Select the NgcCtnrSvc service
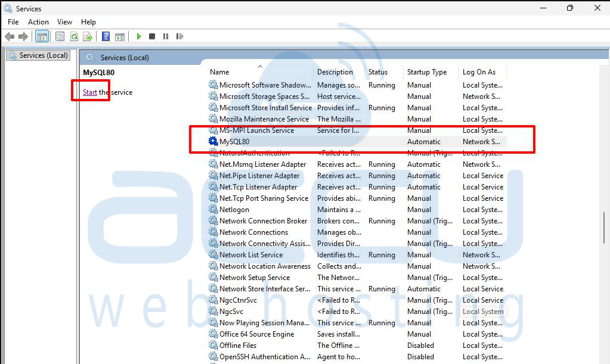Screen dimensions: 610x364 coord(238,300)
